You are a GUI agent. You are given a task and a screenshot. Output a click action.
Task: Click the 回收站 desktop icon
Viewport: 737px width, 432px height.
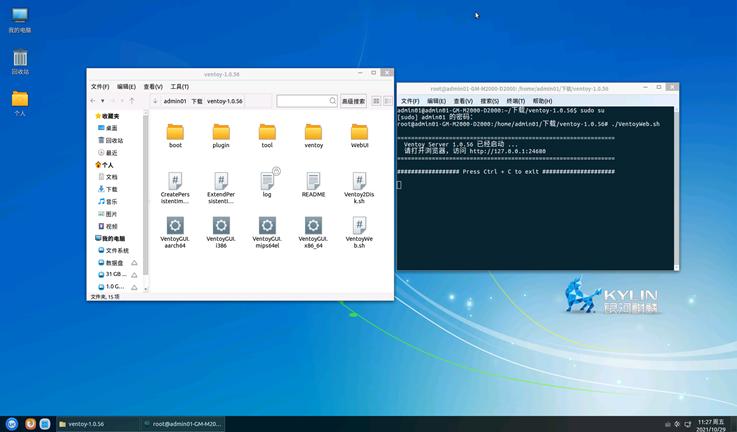click(x=20, y=58)
